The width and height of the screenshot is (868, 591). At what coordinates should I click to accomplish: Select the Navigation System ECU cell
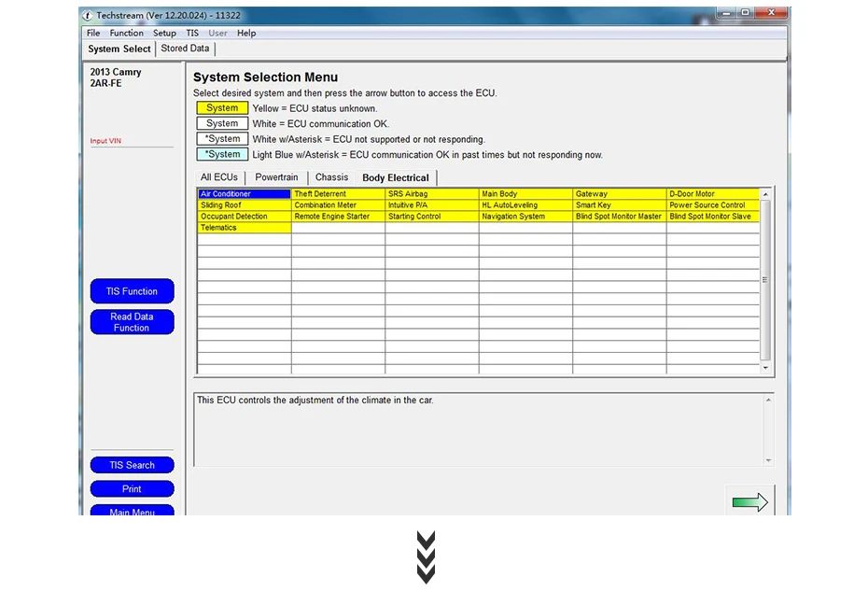[x=525, y=217]
